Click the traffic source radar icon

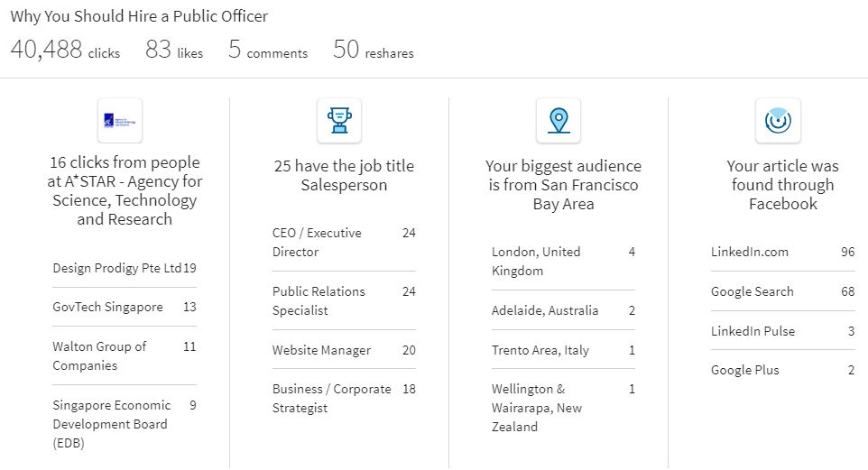click(x=778, y=120)
